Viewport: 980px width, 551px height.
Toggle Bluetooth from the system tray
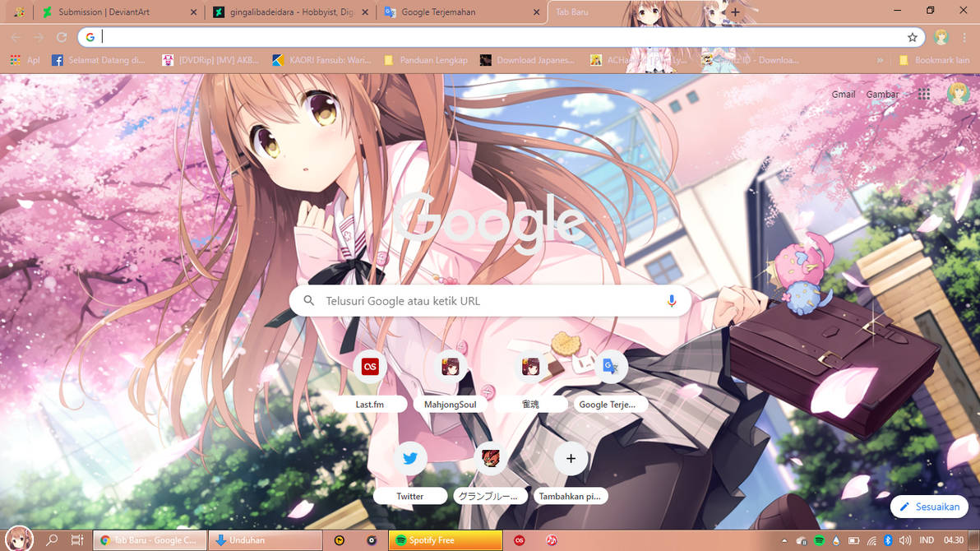(x=887, y=540)
